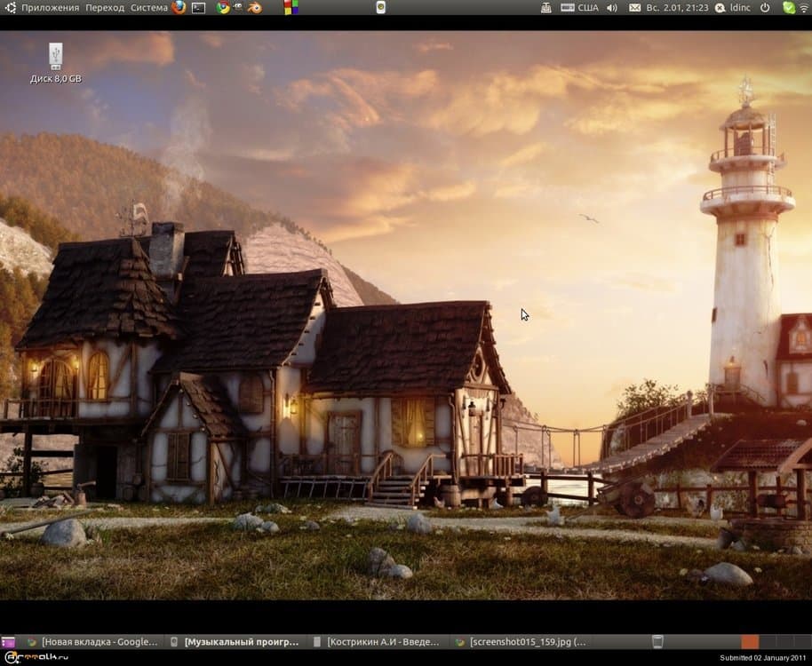The height and width of the screenshot is (666, 812).
Task: Open the ldinc user status menu
Action: 732,8
